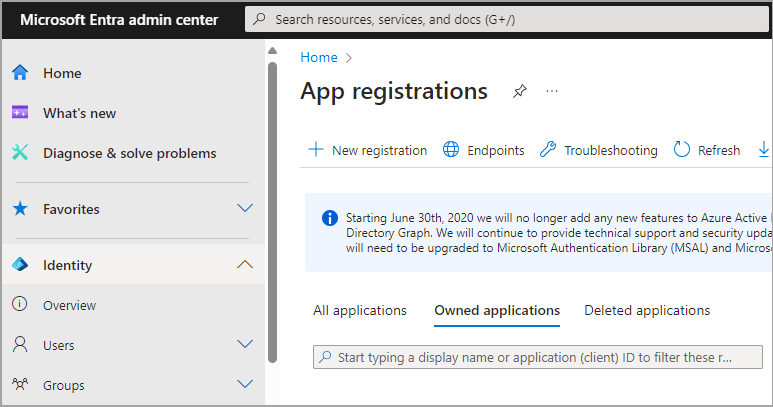Open the ellipsis more options menu
This screenshot has height=407, width=773.
(551, 92)
